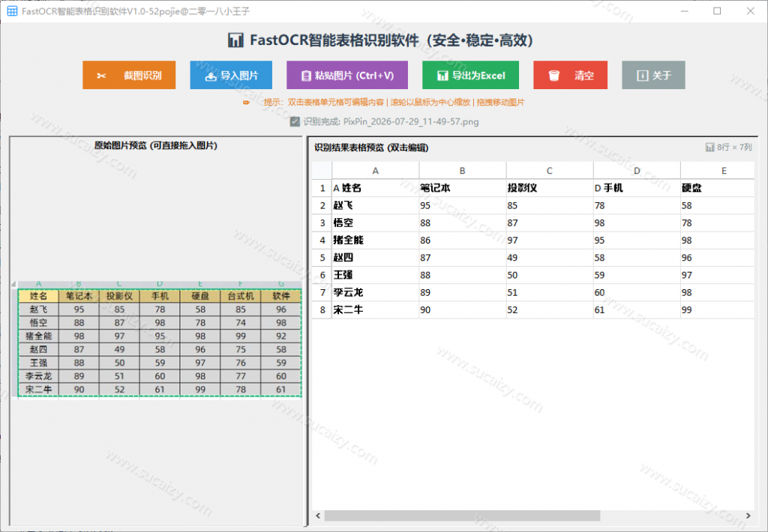Image resolution: width=768 pixels, height=532 pixels.
Task: Click the right scroll arrow under result table
Action: [x=748, y=516]
